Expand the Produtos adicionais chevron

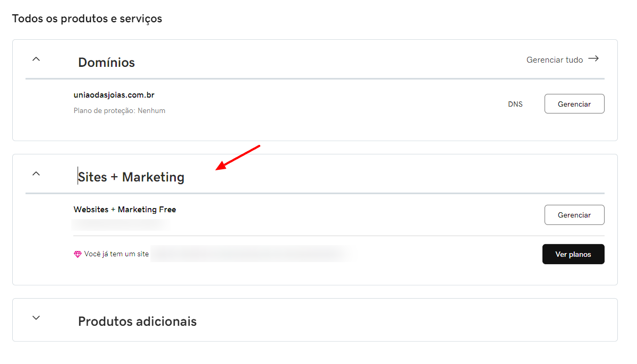(36, 318)
